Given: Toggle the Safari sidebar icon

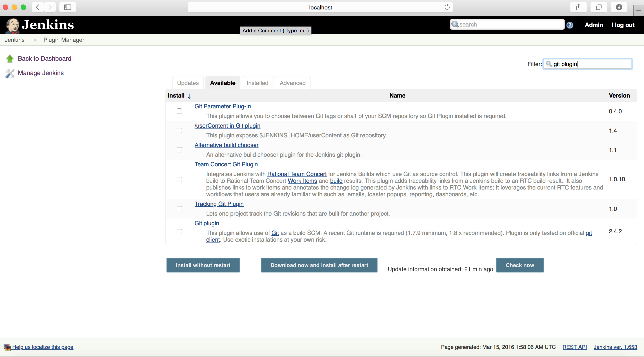Looking at the screenshot, I should [67, 7].
